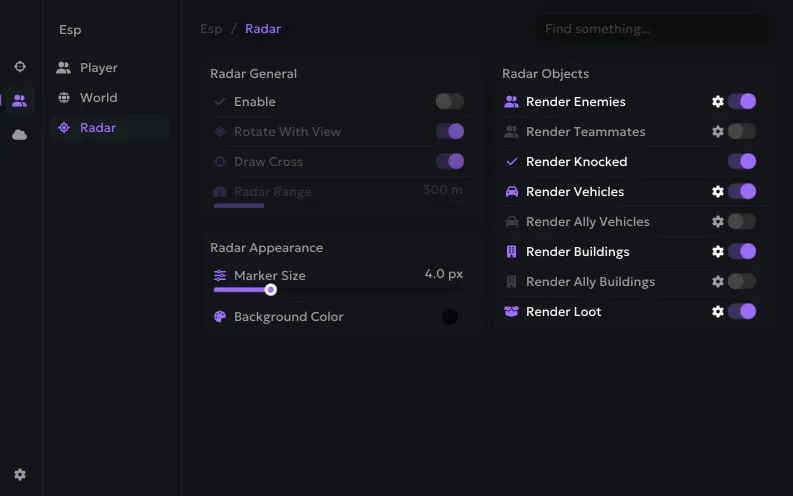This screenshot has height=496, width=793.
Task: Toggle Render Knocked off
Action: [x=742, y=161]
